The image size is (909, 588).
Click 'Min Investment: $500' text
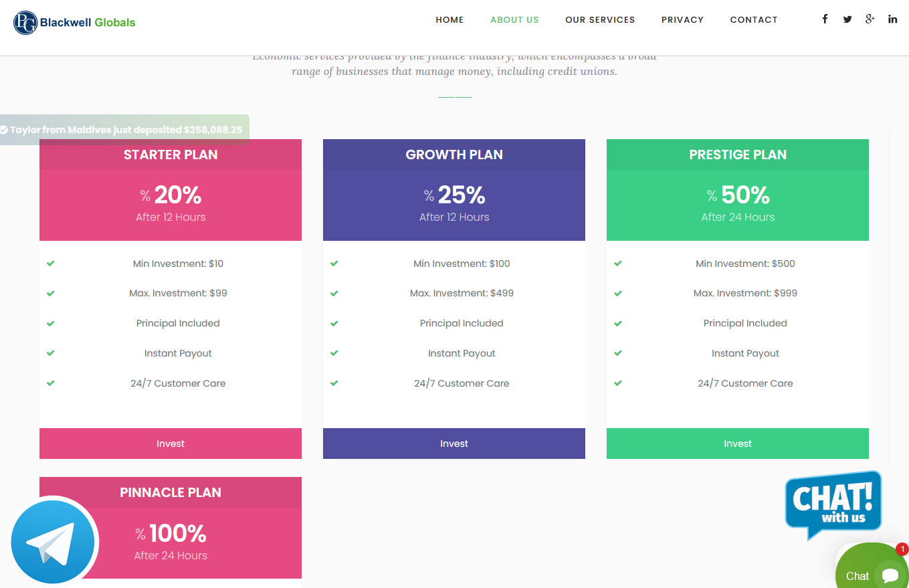(745, 264)
